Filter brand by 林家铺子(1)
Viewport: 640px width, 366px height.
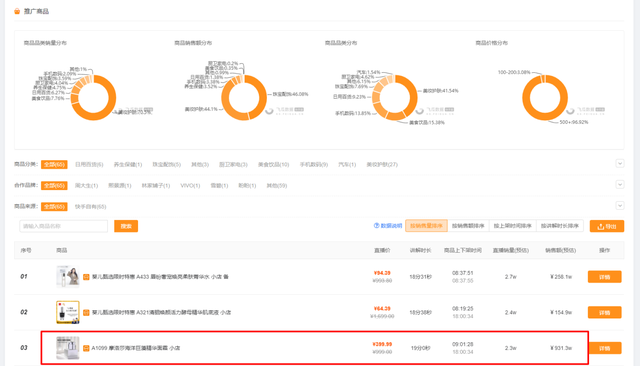pyautogui.click(x=156, y=186)
